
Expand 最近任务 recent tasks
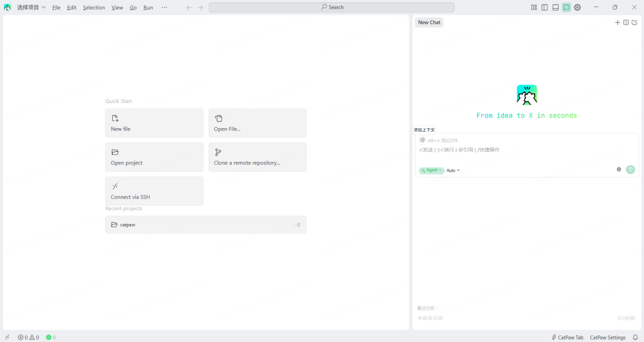coord(428,308)
